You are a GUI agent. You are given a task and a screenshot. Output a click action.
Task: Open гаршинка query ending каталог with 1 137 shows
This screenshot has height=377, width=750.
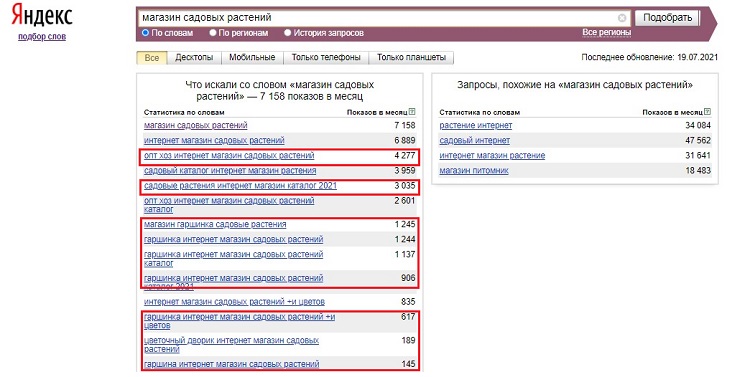[233, 259]
